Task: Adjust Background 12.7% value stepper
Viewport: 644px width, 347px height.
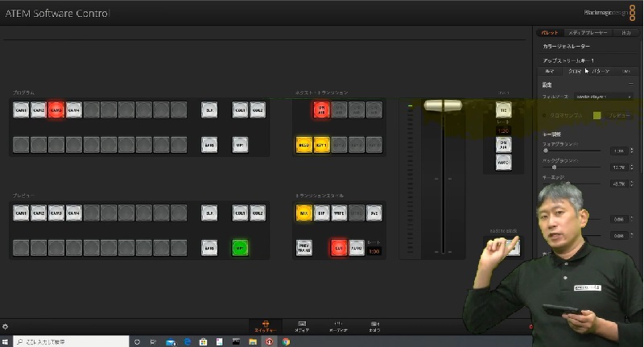Action: pyautogui.click(x=632, y=167)
